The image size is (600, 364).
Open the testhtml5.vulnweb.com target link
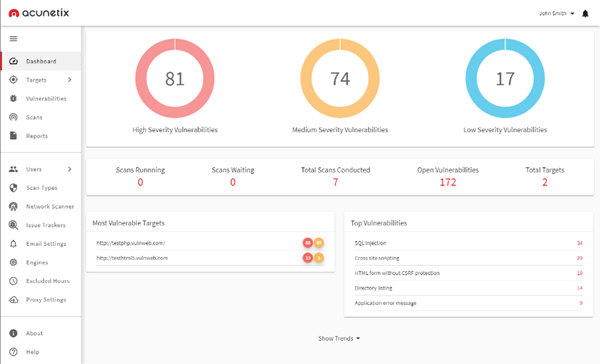point(132,258)
